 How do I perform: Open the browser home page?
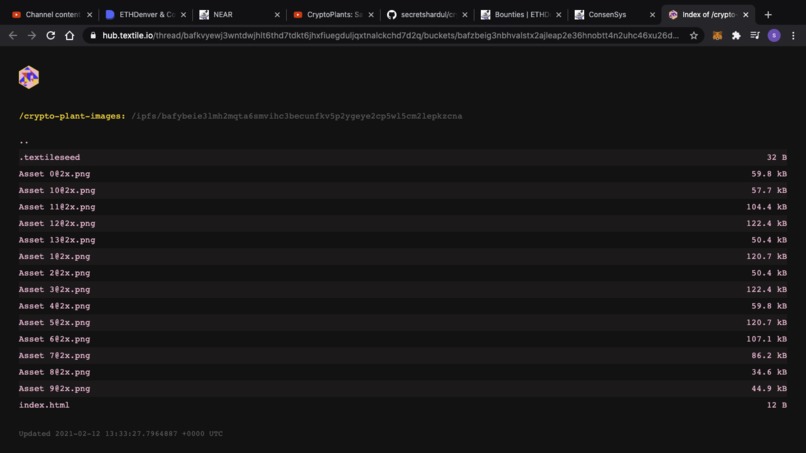coord(69,35)
